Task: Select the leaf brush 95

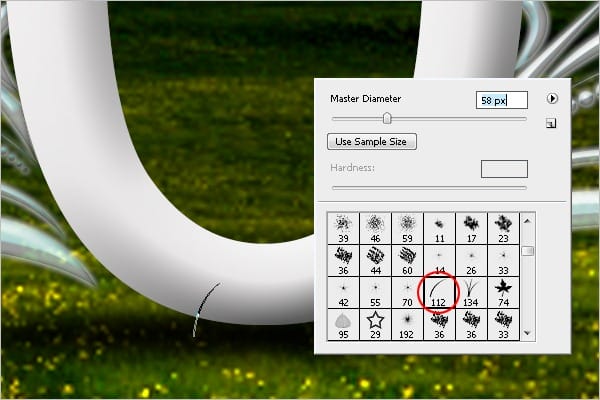Action: (x=343, y=325)
